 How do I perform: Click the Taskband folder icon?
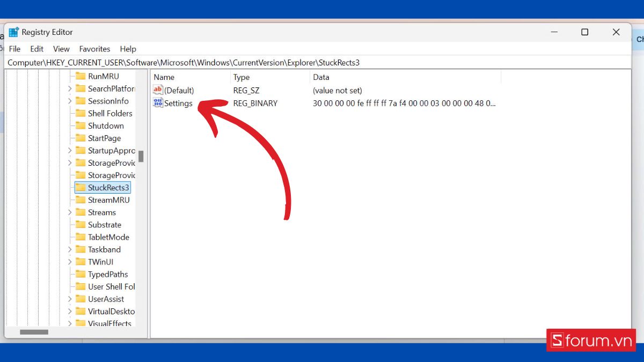(80, 249)
